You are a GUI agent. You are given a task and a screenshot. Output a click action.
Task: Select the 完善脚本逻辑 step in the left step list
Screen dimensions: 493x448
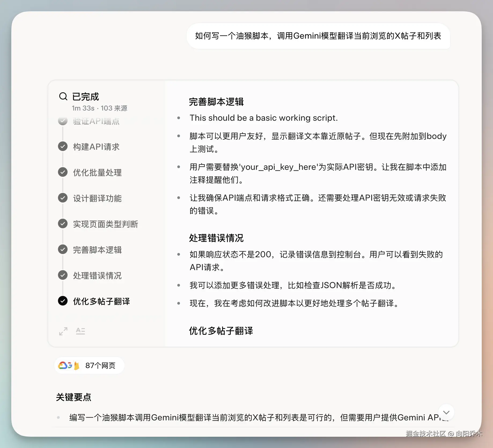pyautogui.click(x=90, y=250)
